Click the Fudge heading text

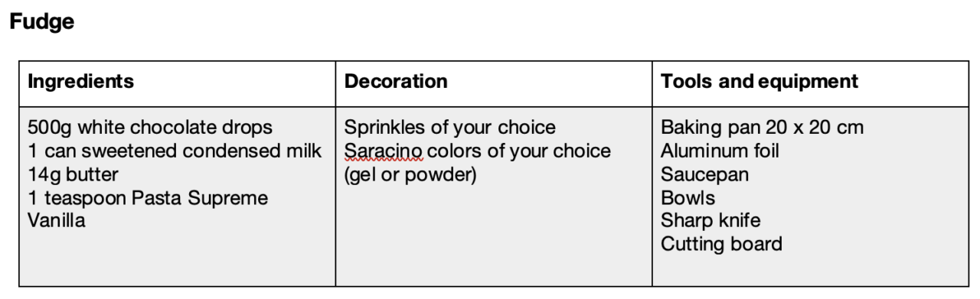[41, 23]
